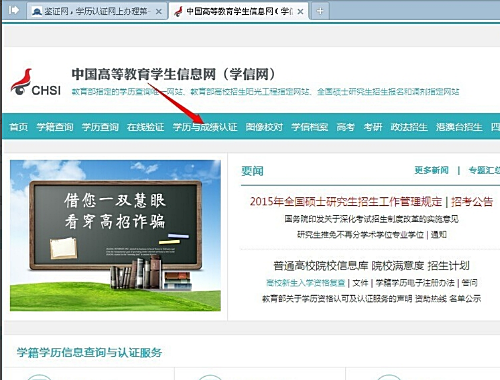Open 招生计划 link
Viewport: 500px width, 380px height.
coord(449,266)
